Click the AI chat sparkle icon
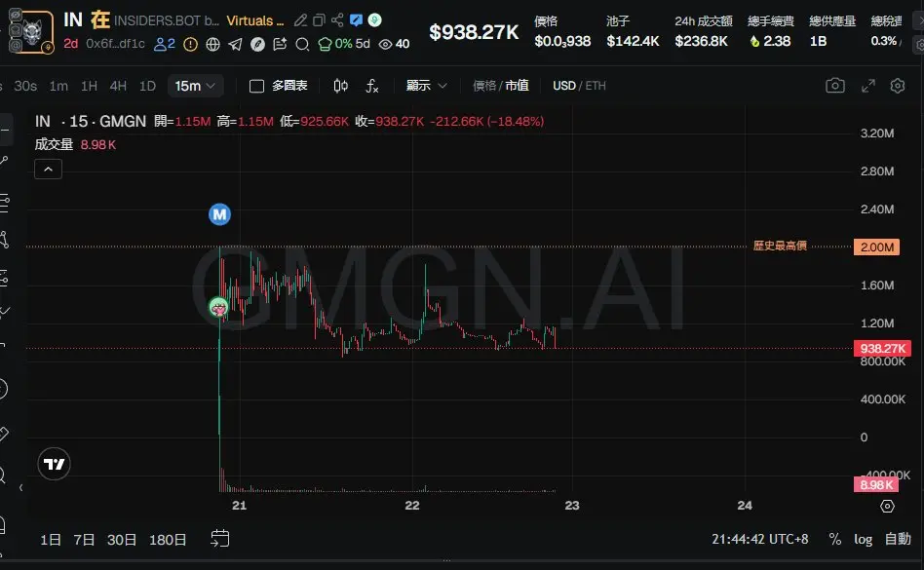Screen dimensions: 924x570 click(280, 44)
